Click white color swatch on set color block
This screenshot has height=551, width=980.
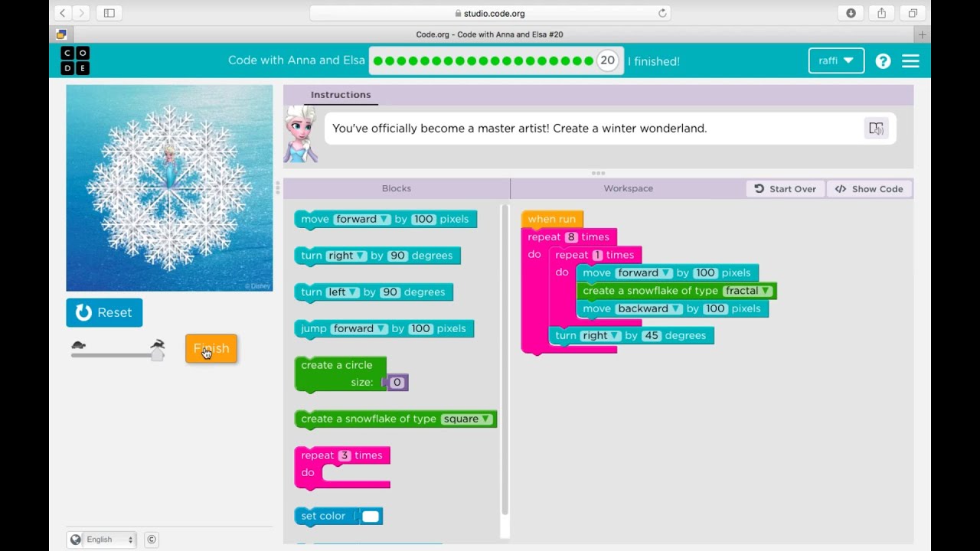point(371,517)
